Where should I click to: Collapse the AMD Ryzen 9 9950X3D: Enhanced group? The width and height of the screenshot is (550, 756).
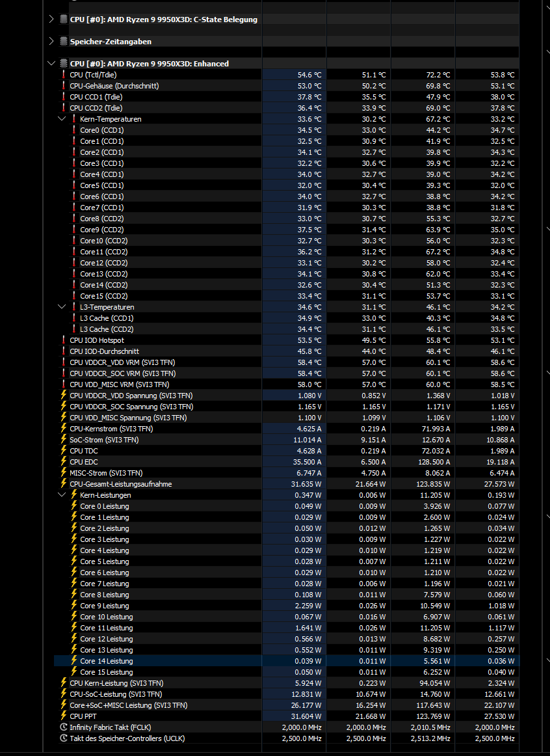(x=51, y=63)
